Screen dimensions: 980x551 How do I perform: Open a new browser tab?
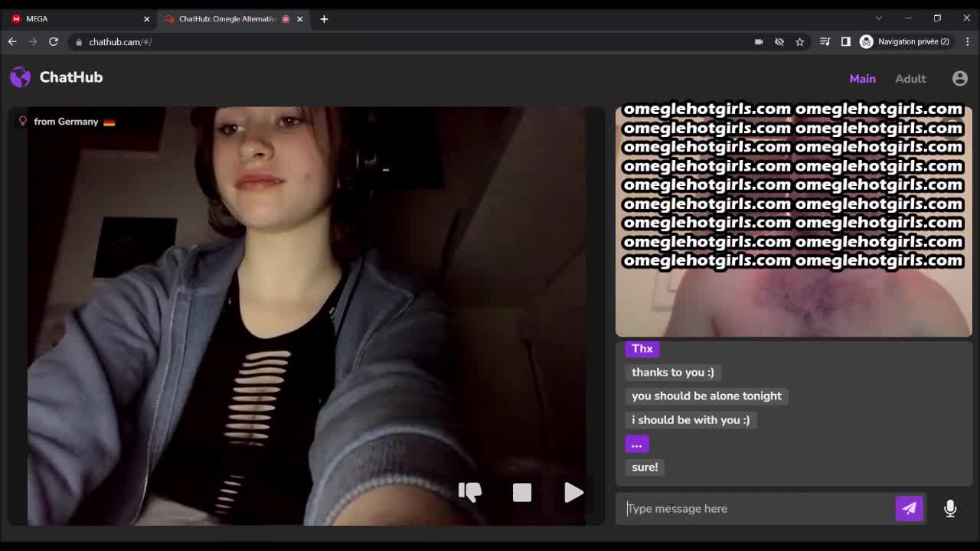[x=324, y=18]
